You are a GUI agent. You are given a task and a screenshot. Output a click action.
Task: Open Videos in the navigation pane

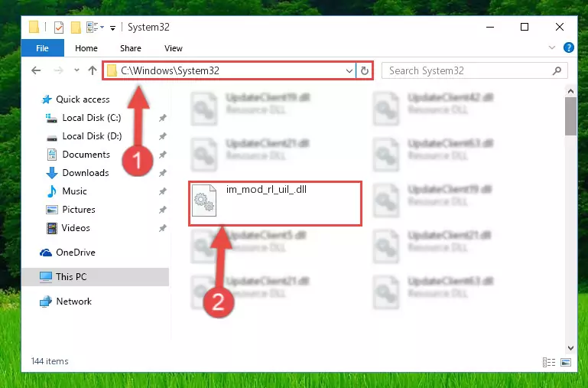click(x=76, y=228)
